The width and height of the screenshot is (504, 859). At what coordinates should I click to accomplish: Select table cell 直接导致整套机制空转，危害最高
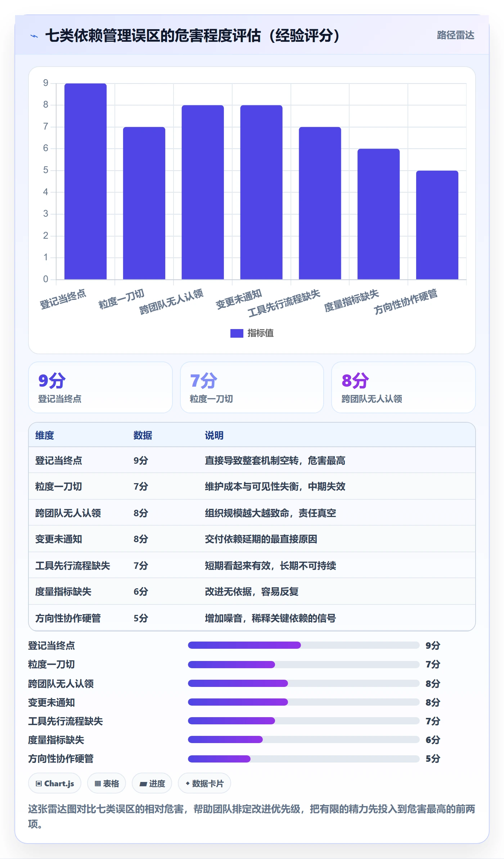[x=275, y=460]
